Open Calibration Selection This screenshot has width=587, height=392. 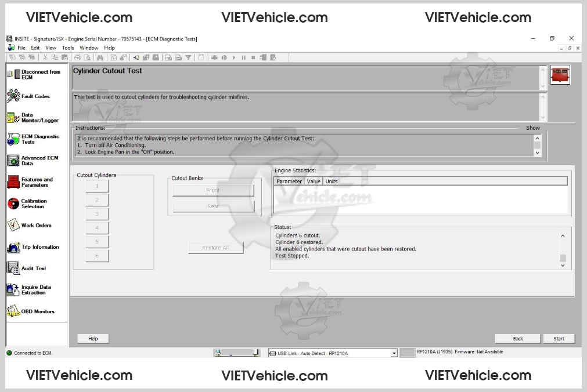coord(35,204)
